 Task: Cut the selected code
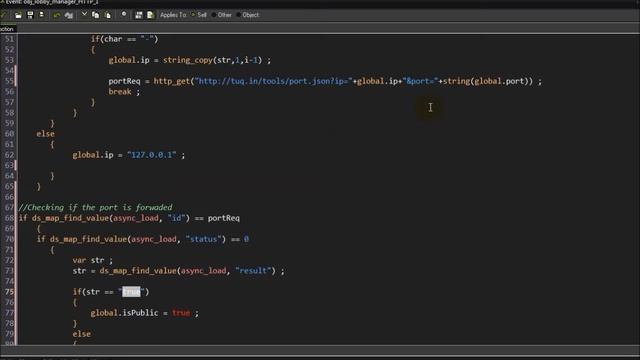click(x=84, y=15)
